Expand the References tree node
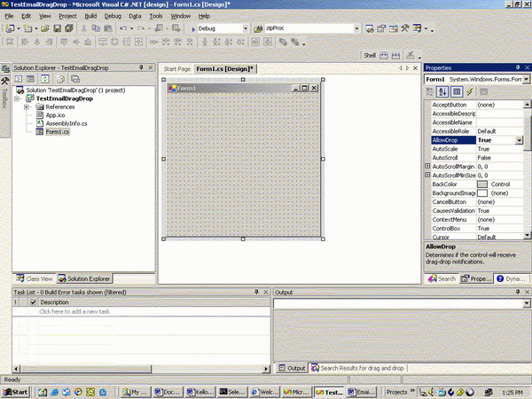This screenshot has height=399, width=532. click(x=27, y=107)
